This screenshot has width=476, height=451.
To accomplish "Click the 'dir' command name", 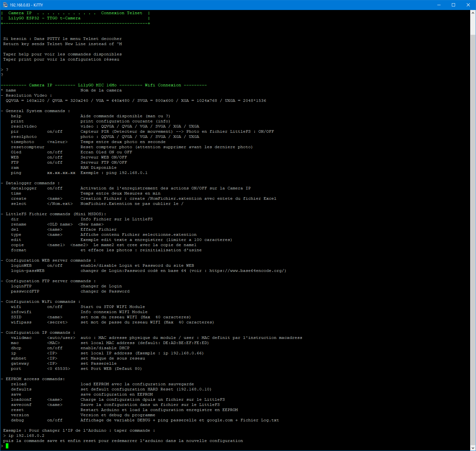I will (x=15, y=219).
